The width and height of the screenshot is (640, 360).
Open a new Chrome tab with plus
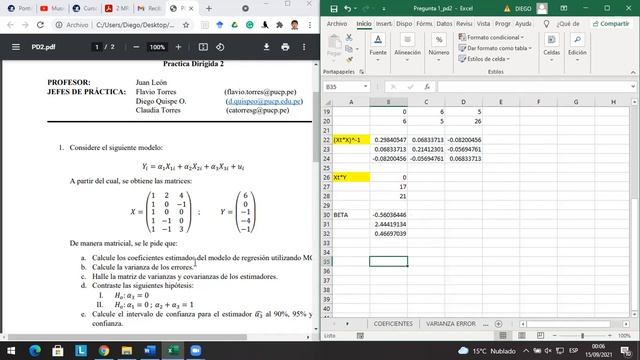(209, 8)
